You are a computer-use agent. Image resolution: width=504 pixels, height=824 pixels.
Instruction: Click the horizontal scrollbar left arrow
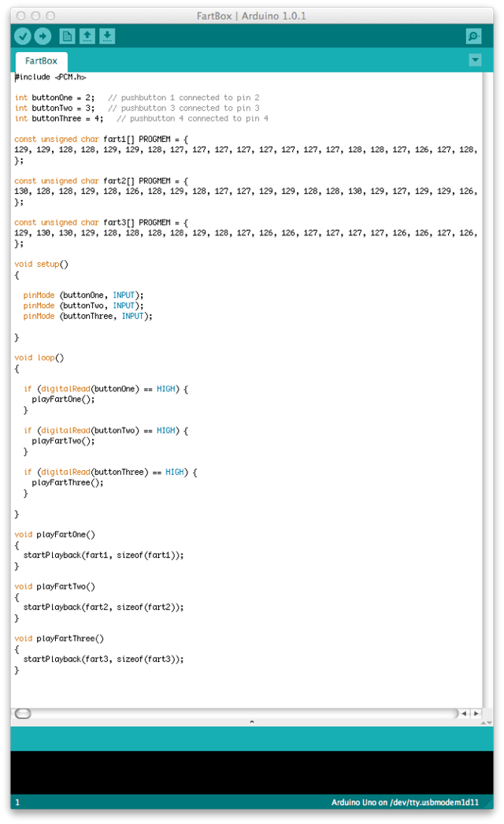pyautogui.click(x=464, y=713)
